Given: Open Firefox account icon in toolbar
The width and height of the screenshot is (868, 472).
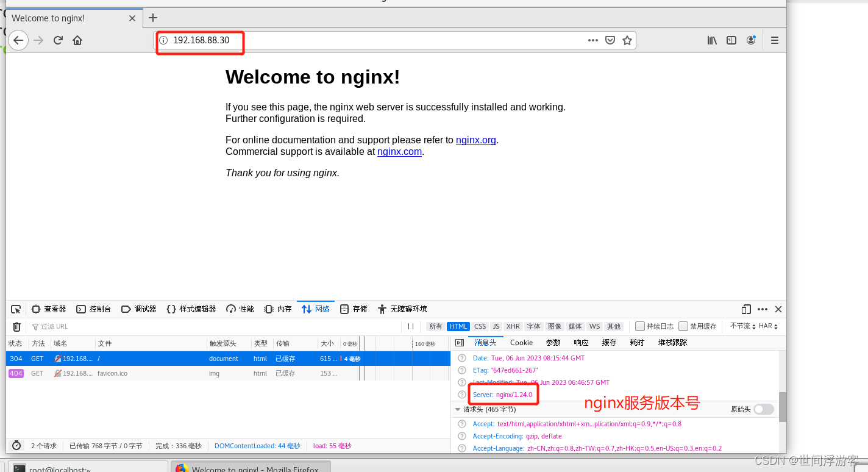Looking at the screenshot, I should pyautogui.click(x=751, y=40).
